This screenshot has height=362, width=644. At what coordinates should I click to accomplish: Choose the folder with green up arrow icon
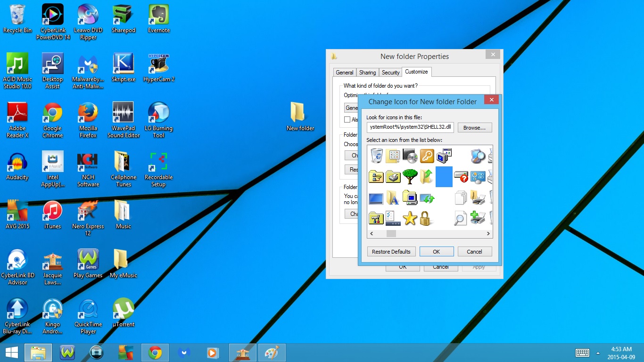click(x=427, y=176)
